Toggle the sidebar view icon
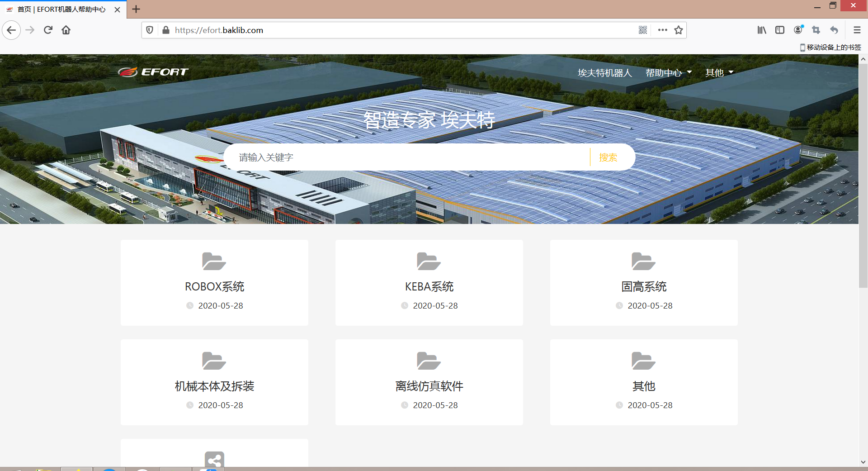 coord(780,30)
